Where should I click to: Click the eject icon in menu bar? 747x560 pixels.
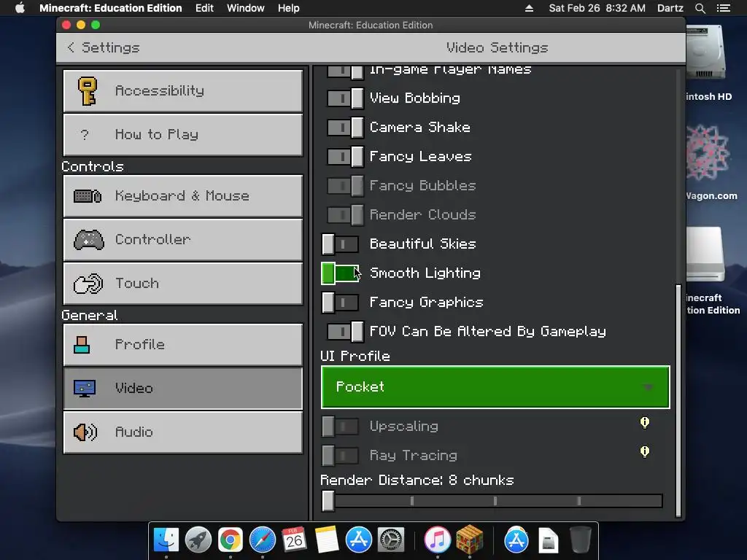coord(529,8)
